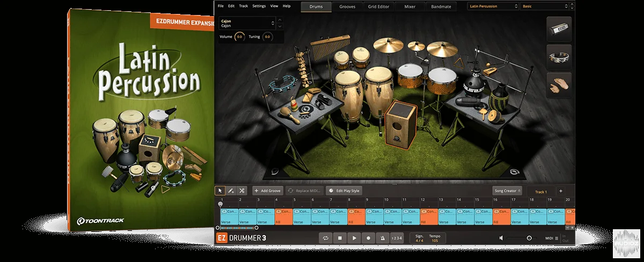The width and height of the screenshot is (644, 262).
Task: Click the Volume knob for Cajon
Action: 239,37
